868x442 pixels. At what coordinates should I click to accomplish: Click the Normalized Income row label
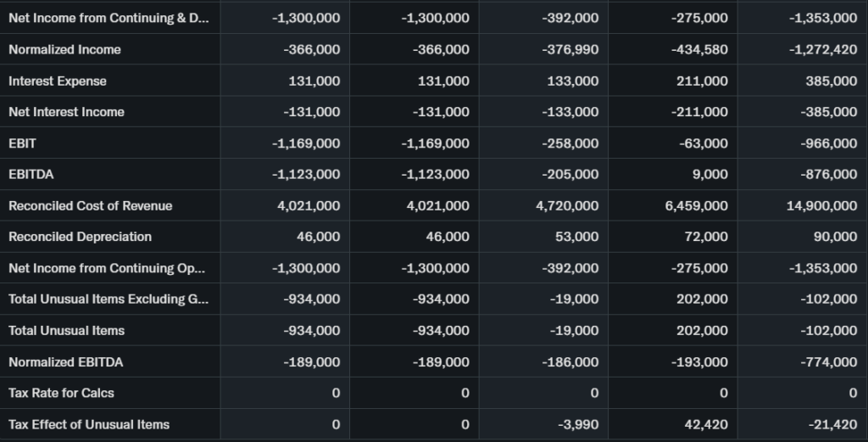[x=64, y=49]
